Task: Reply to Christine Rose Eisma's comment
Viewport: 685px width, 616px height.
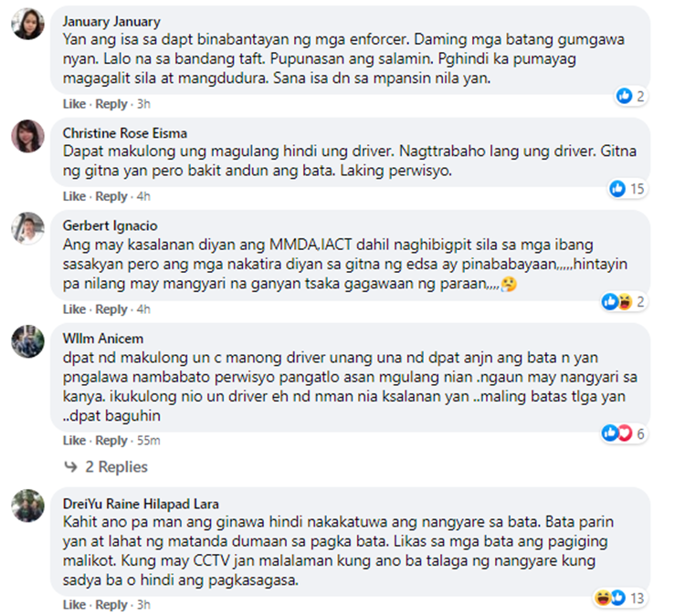Action: [x=111, y=196]
